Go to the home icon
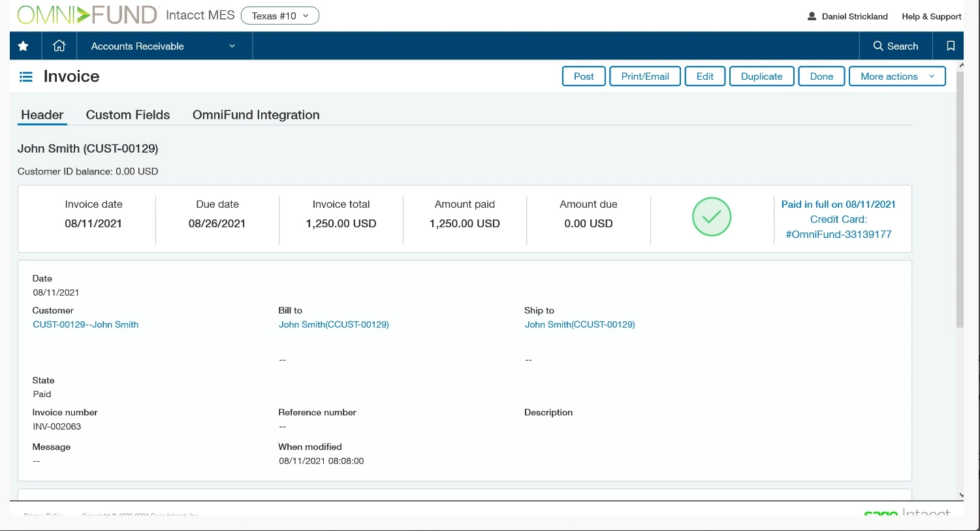The width and height of the screenshot is (980, 531). coord(59,46)
